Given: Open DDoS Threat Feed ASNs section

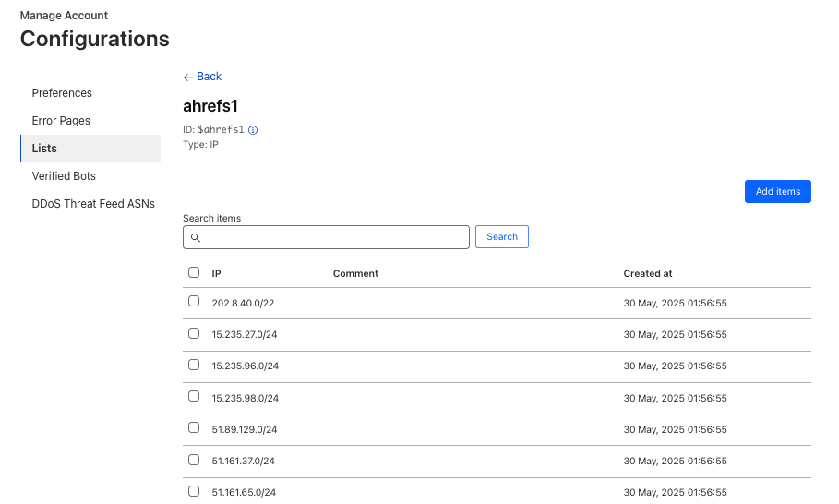Looking at the screenshot, I should coord(93,204).
